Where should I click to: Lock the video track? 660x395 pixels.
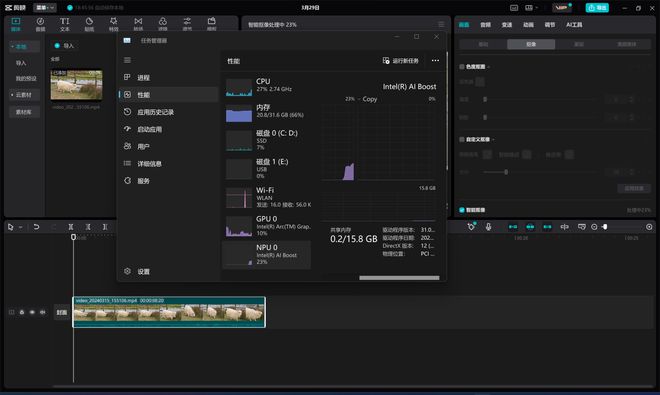point(22,312)
